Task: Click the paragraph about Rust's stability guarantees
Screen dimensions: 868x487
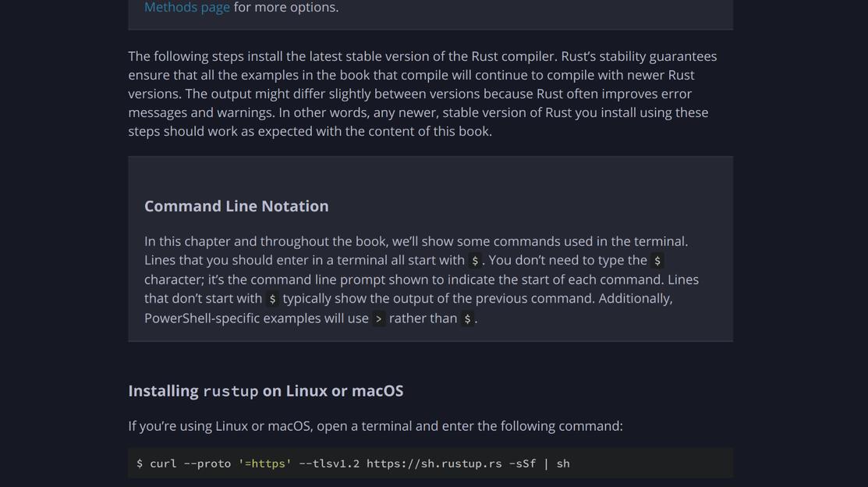Action: [x=422, y=94]
